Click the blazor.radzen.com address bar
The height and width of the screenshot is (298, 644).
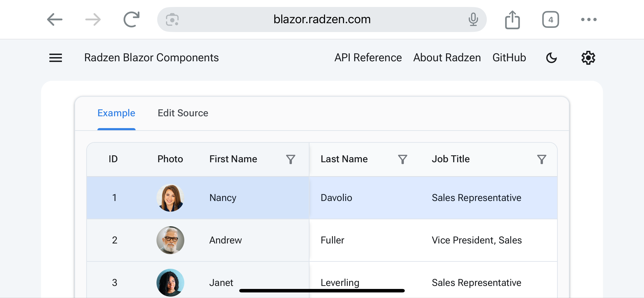pos(322,19)
